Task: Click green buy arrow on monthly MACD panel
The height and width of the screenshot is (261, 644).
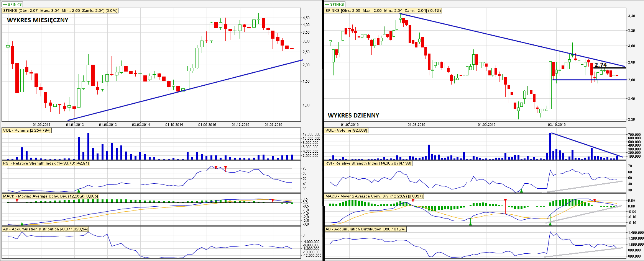Action: click(22, 223)
